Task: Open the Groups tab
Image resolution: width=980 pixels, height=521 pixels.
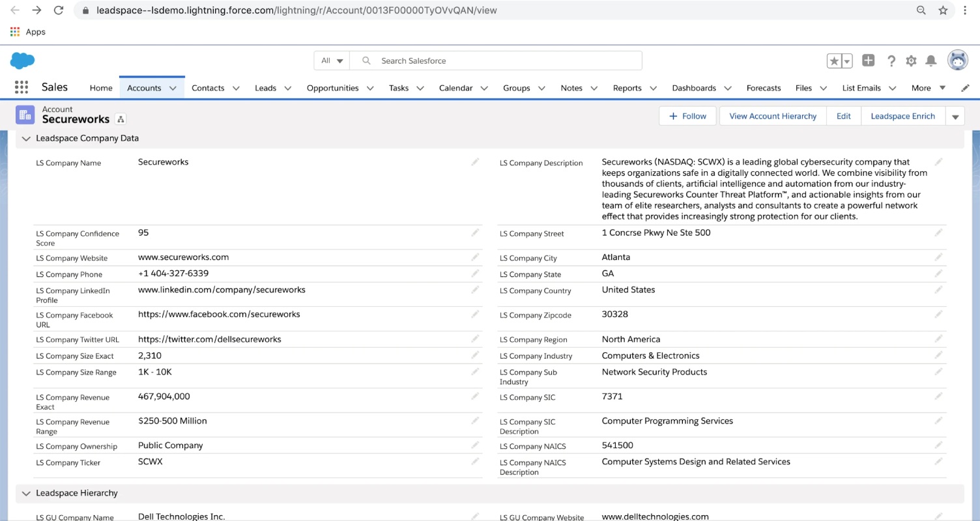Action: (x=517, y=88)
